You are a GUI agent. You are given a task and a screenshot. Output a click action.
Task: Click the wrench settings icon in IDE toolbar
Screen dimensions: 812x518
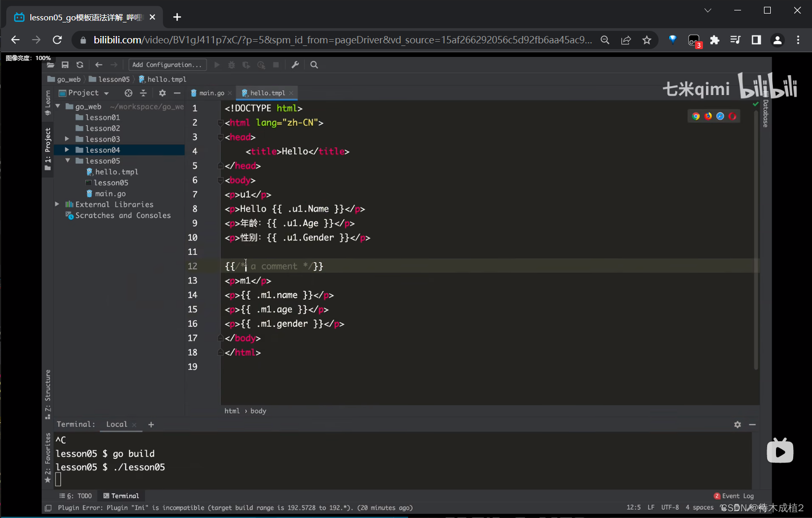[x=295, y=65]
